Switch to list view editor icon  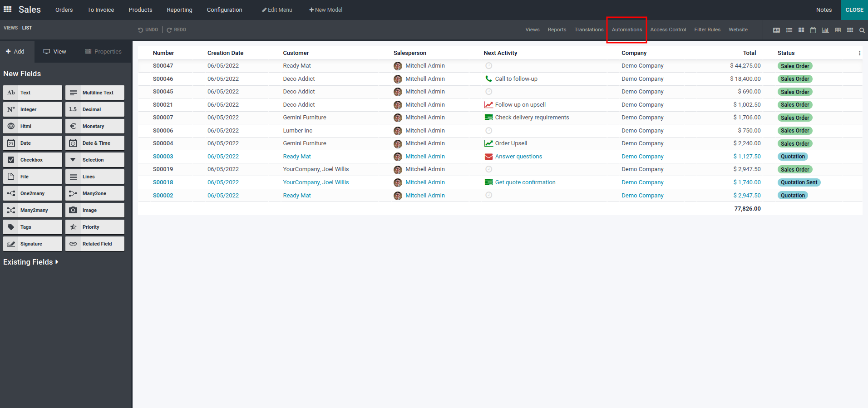[x=789, y=30]
